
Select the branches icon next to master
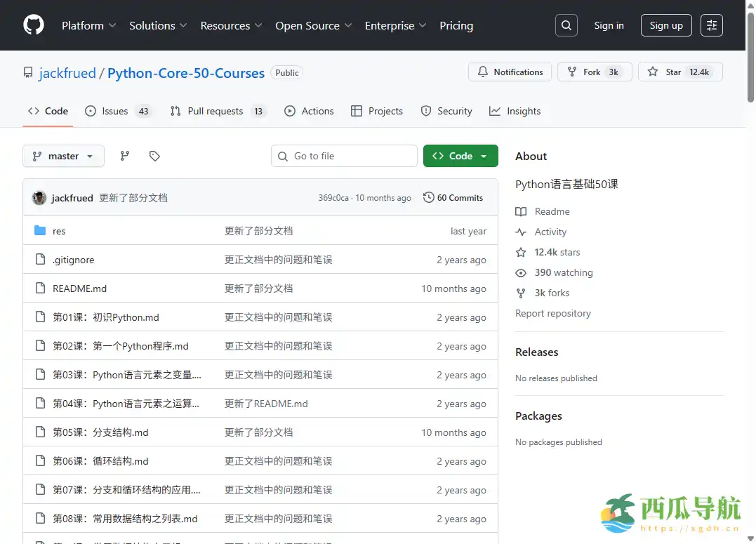tap(124, 156)
